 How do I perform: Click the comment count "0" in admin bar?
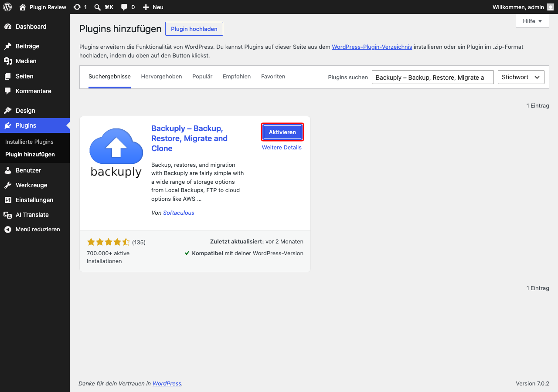coord(133,7)
